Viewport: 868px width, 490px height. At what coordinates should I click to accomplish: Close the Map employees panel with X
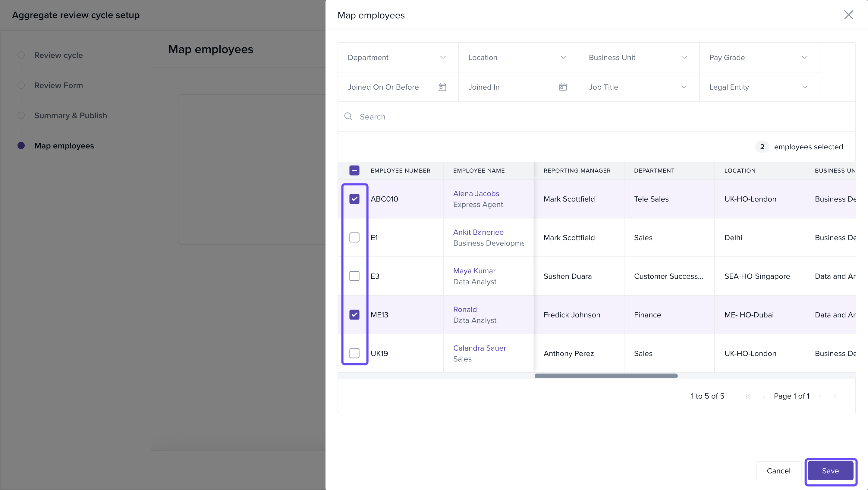click(x=848, y=15)
